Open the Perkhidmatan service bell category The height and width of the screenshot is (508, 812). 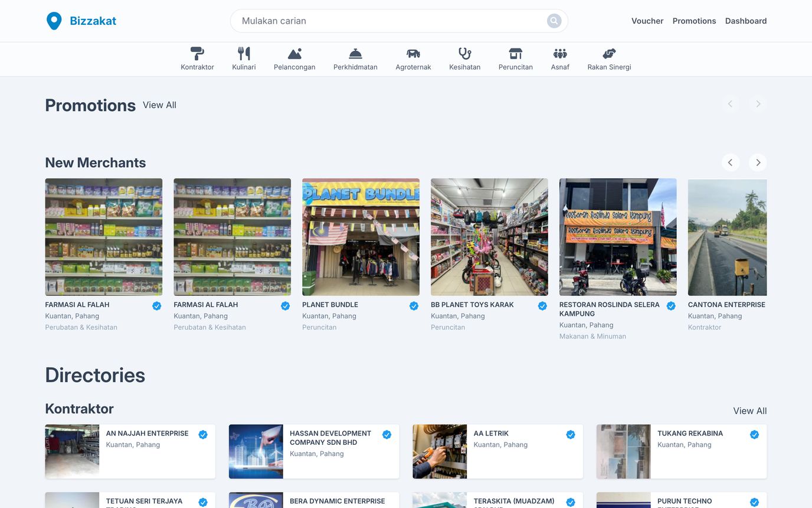(355, 54)
